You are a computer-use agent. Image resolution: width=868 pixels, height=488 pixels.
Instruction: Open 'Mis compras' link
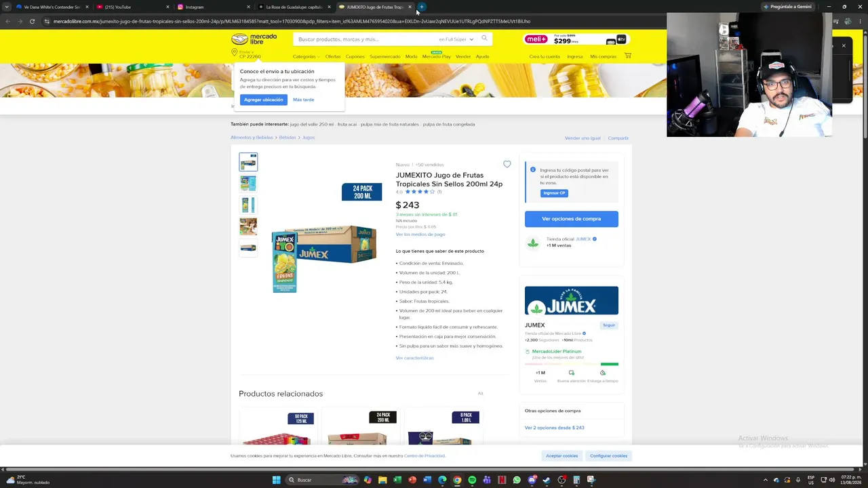pyautogui.click(x=603, y=56)
